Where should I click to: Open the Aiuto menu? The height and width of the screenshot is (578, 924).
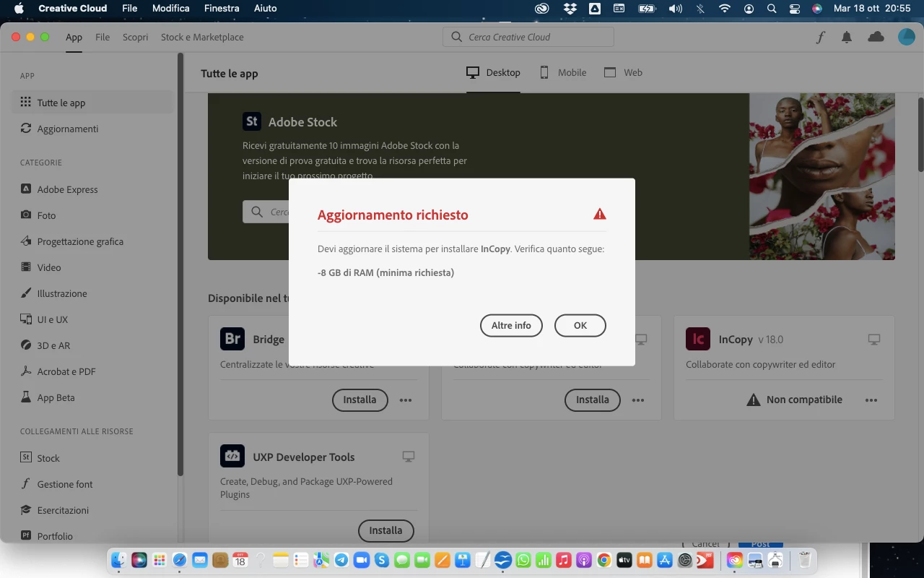(265, 8)
